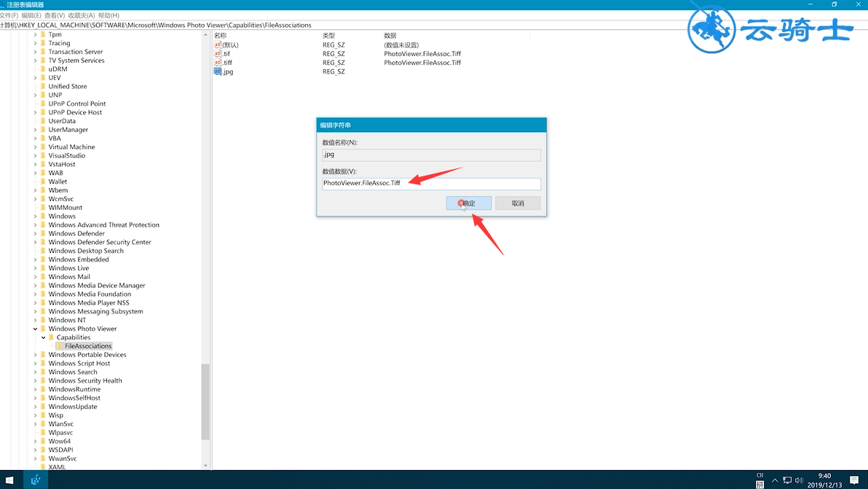Select the Windows Security Health key
The width and height of the screenshot is (868, 489).
point(85,381)
